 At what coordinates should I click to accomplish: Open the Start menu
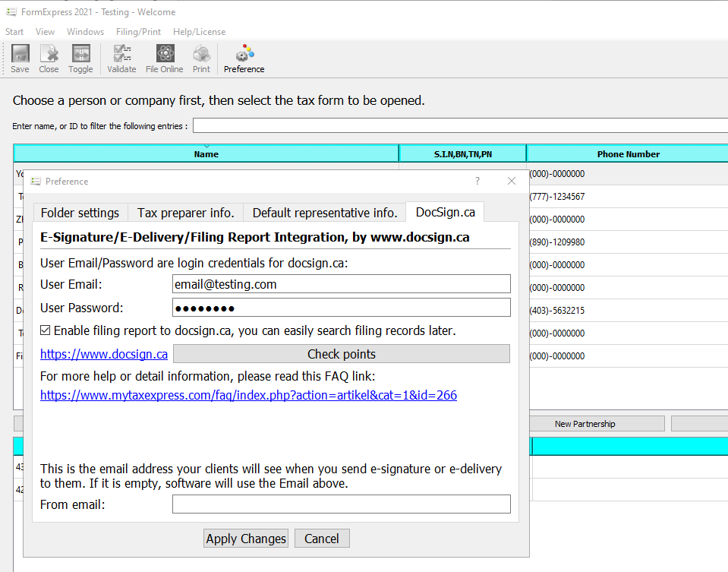pyautogui.click(x=14, y=32)
